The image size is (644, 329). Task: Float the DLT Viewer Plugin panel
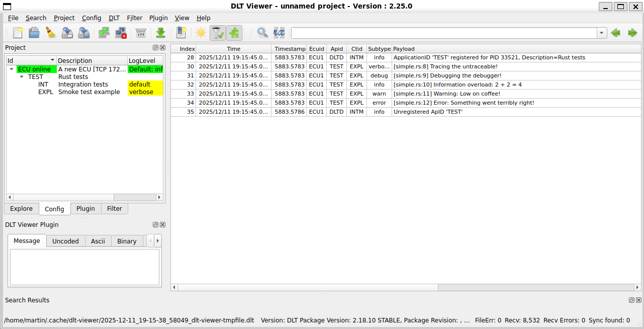(156, 225)
